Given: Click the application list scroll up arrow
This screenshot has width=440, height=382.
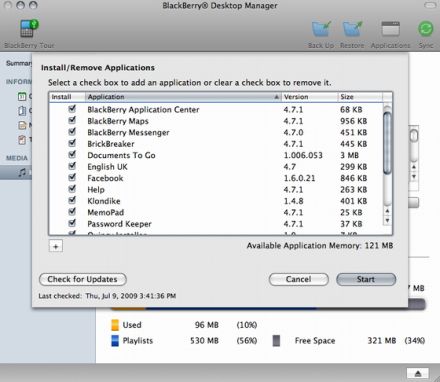Looking at the screenshot, I should (387, 211).
